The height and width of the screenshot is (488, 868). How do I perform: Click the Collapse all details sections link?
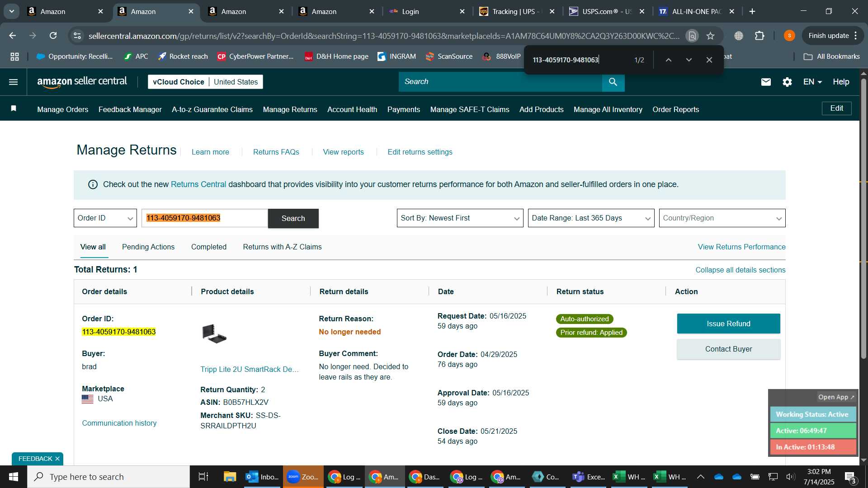coord(741,270)
